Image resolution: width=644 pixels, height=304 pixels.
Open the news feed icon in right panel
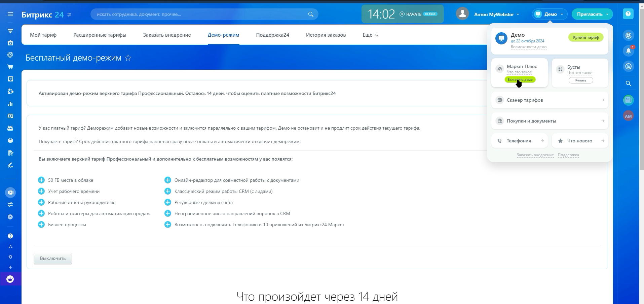629,100
